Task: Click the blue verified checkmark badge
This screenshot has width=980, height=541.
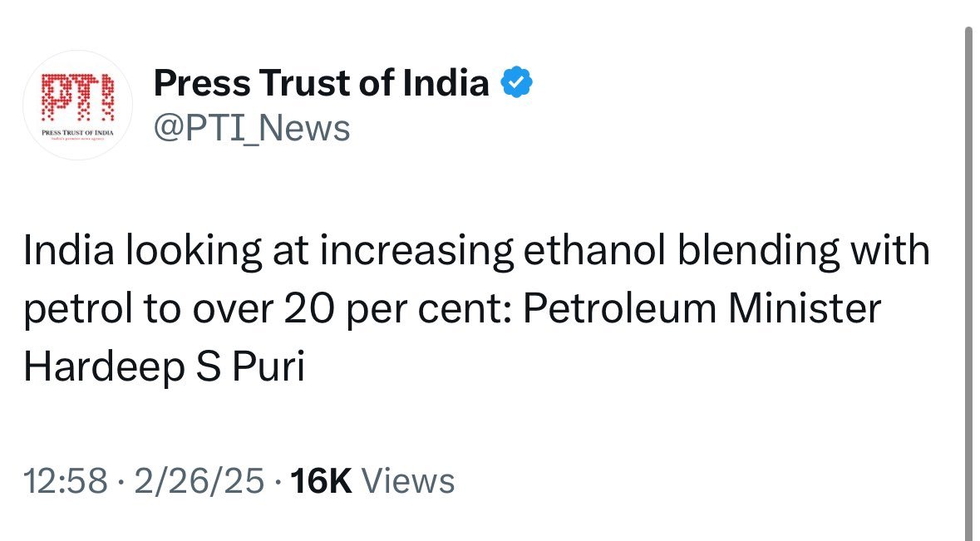Action: point(515,82)
